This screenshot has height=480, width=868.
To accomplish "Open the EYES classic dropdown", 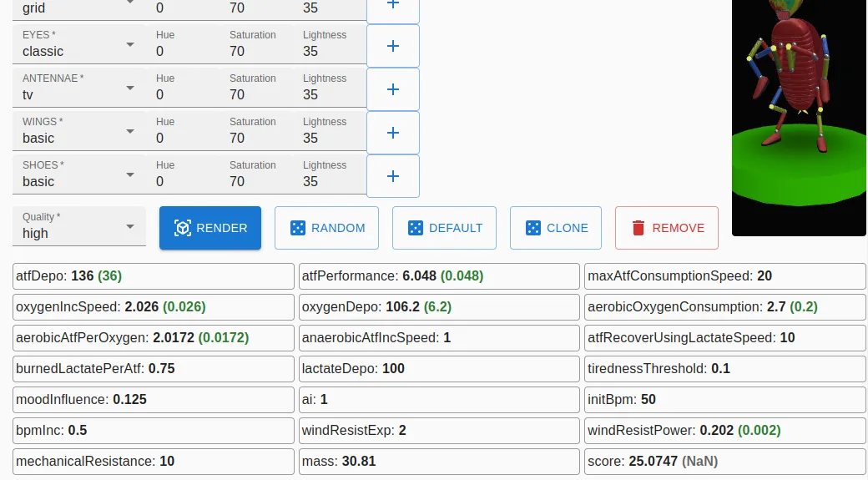I will 79,44.
